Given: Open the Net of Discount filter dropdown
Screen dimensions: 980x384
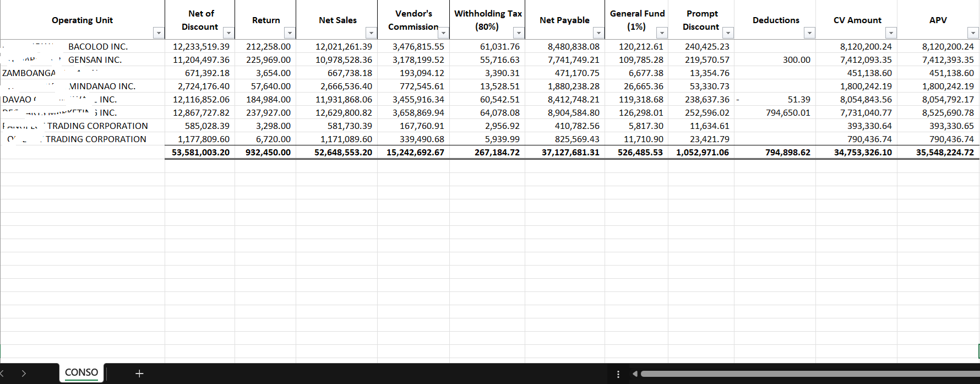Looking at the screenshot, I should click(x=228, y=33).
